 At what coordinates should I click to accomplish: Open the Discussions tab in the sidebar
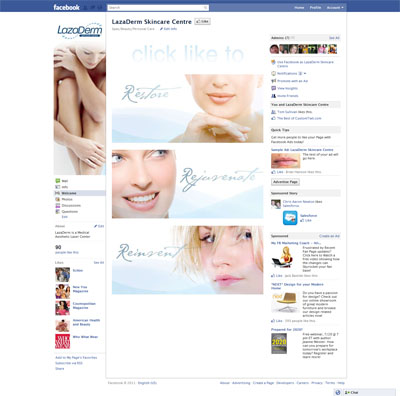71,205
